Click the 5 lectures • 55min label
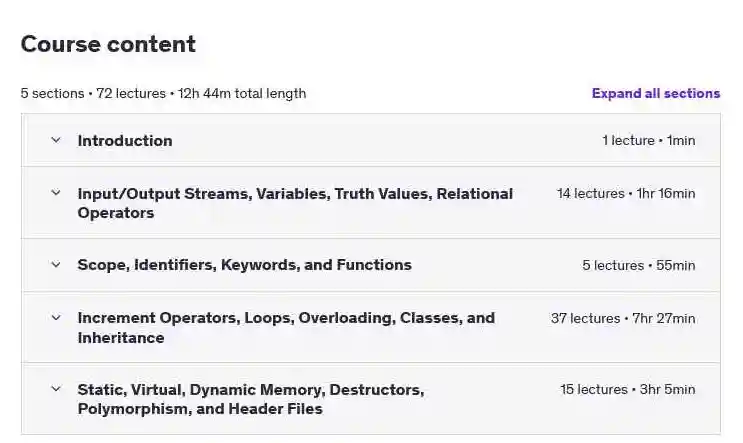The image size is (743, 443). (639, 265)
